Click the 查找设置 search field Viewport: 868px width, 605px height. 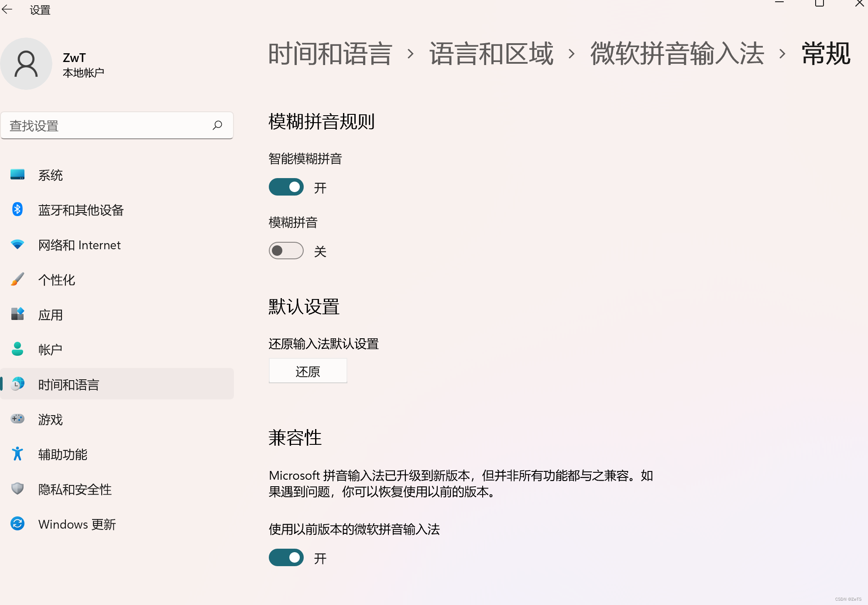pyautogui.click(x=109, y=126)
